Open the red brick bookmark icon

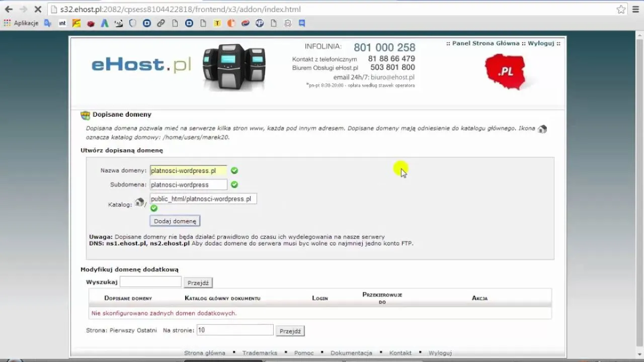coord(91,23)
